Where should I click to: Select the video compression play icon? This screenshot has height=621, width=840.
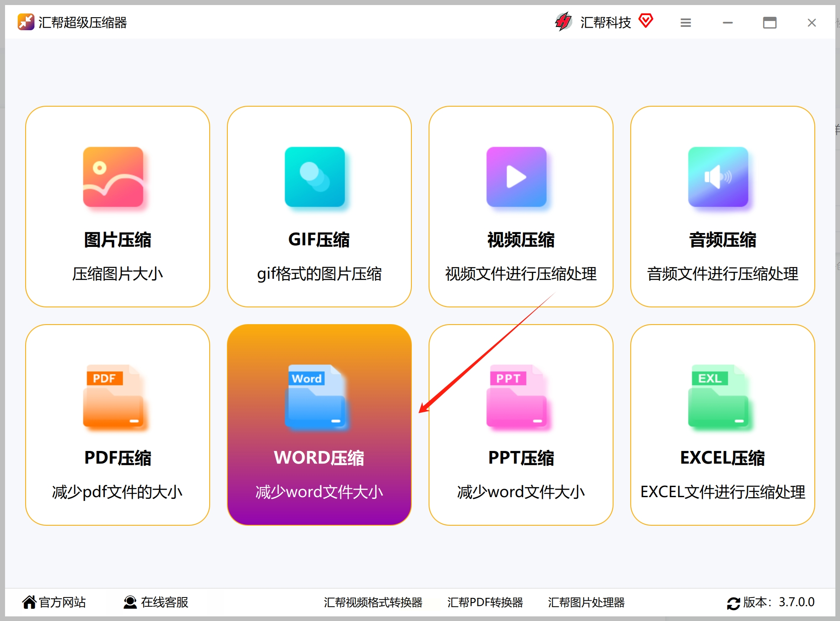pos(516,177)
